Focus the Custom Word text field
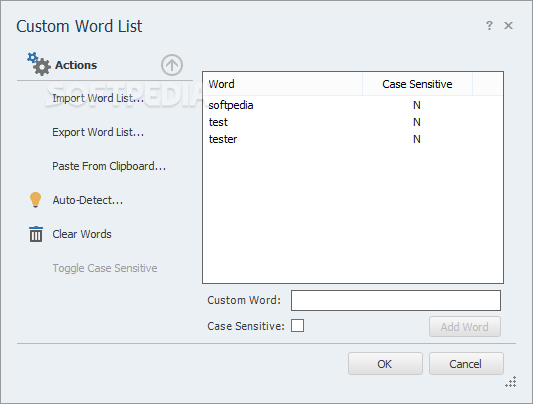Image resolution: width=533 pixels, height=404 pixels. (396, 300)
